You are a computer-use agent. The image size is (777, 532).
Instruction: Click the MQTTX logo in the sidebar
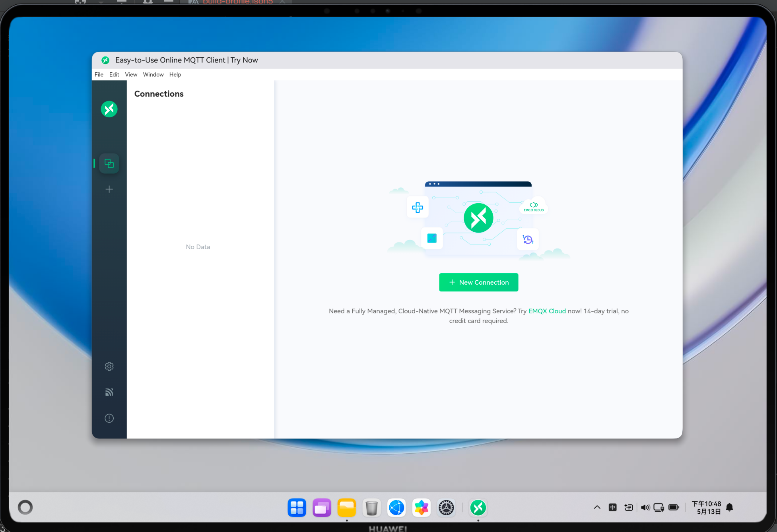(109, 109)
